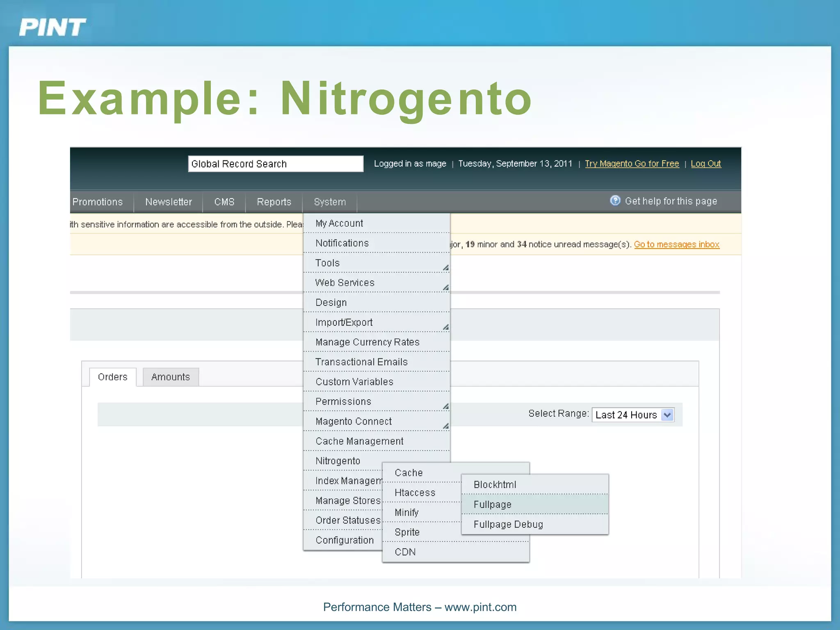Select Magento Connect menu item
Screen dimensions: 840x630
click(x=377, y=421)
